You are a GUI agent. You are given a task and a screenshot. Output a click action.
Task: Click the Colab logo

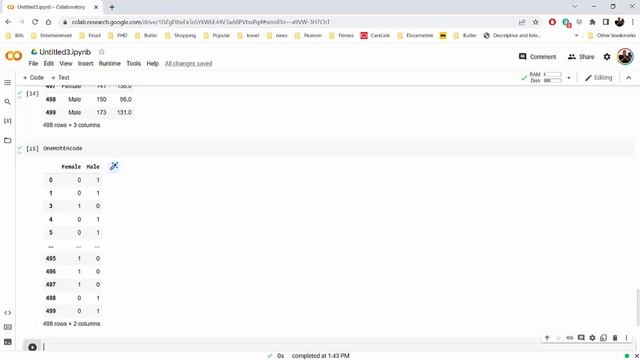13,56
